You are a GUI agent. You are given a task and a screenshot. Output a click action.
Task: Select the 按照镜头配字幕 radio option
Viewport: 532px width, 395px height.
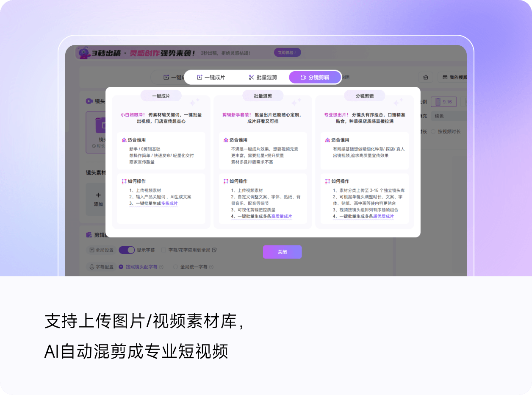(x=121, y=267)
